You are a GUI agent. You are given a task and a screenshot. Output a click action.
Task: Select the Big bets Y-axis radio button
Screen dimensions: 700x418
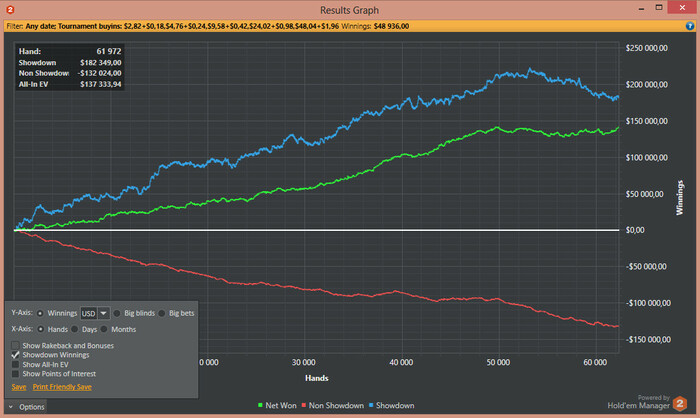(162, 313)
